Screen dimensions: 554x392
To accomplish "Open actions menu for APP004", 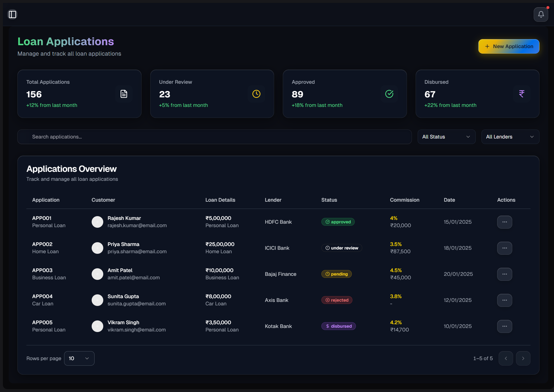I will click(505, 300).
